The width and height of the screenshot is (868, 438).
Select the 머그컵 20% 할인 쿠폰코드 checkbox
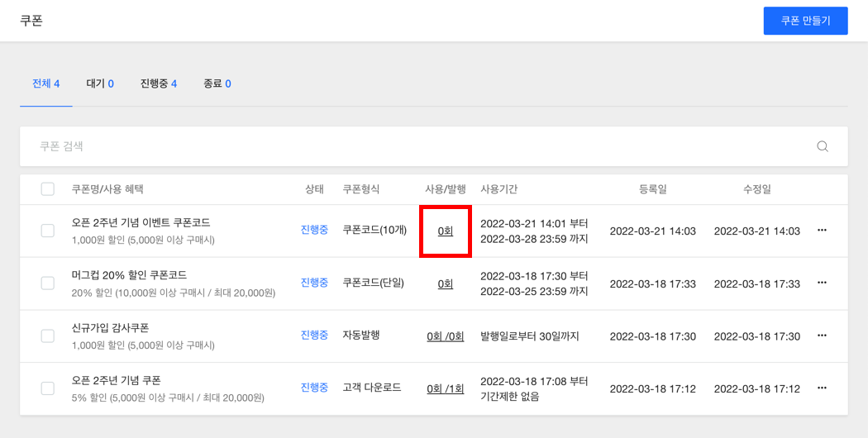click(48, 283)
